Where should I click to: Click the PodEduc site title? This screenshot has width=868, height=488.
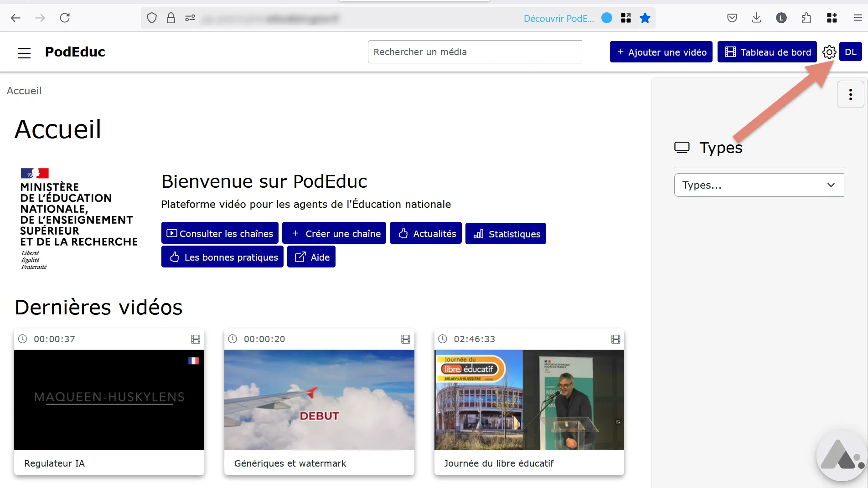pos(75,52)
